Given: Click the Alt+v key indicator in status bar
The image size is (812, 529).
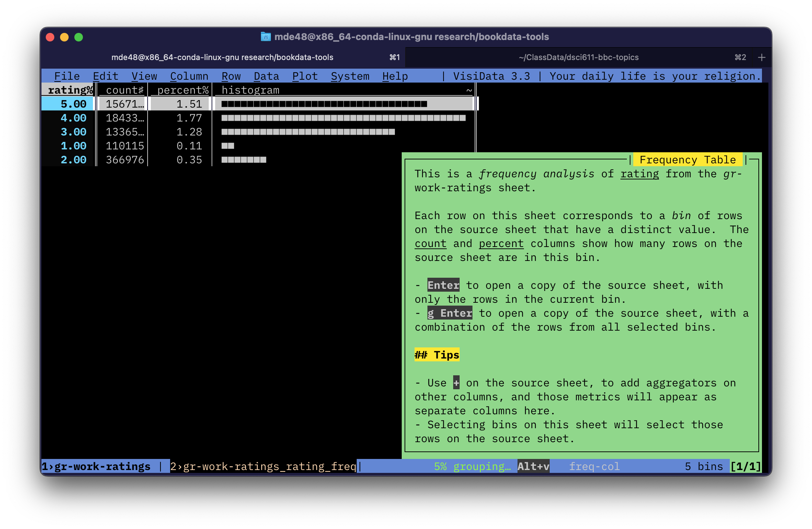Looking at the screenshot, I should click(533, 466).
